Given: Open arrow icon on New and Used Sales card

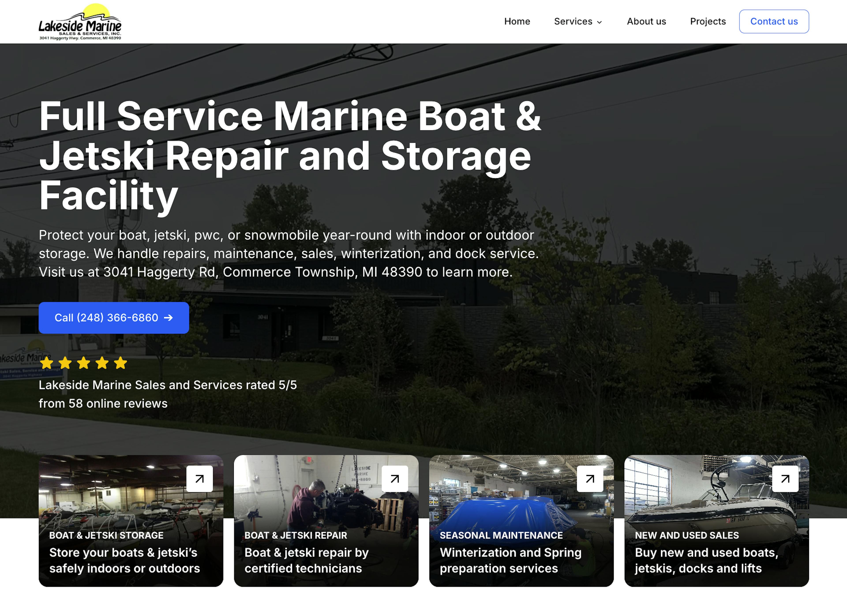Looking at the screenshot, I should click(785, 479).
